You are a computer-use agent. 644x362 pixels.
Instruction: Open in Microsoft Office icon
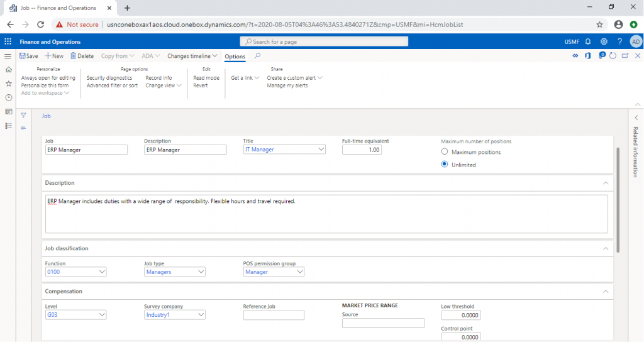pos(588,56)
